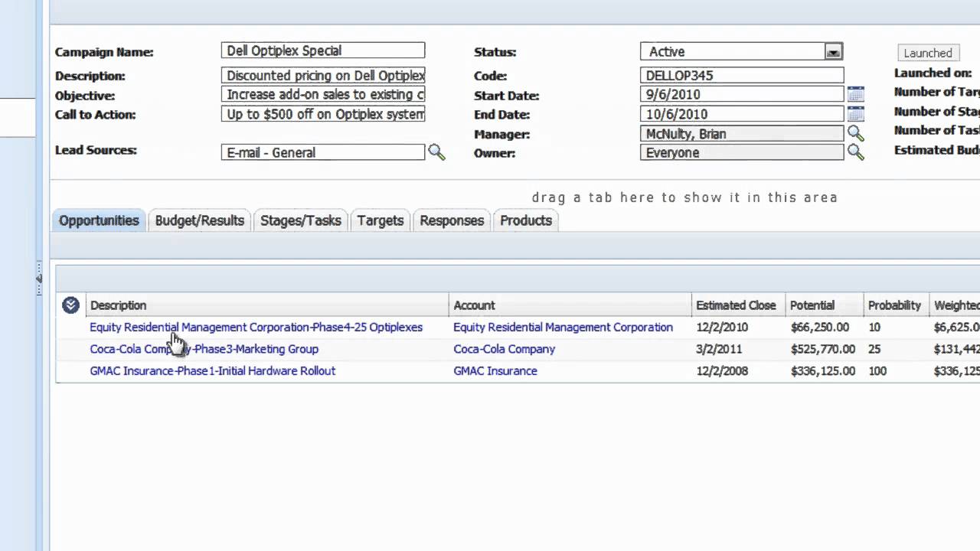The height and width of the screenshot is (551, 980).
Task: Open Equity Residential Phase4-25 Optiplexes opportunity
Action: point(256,327)
